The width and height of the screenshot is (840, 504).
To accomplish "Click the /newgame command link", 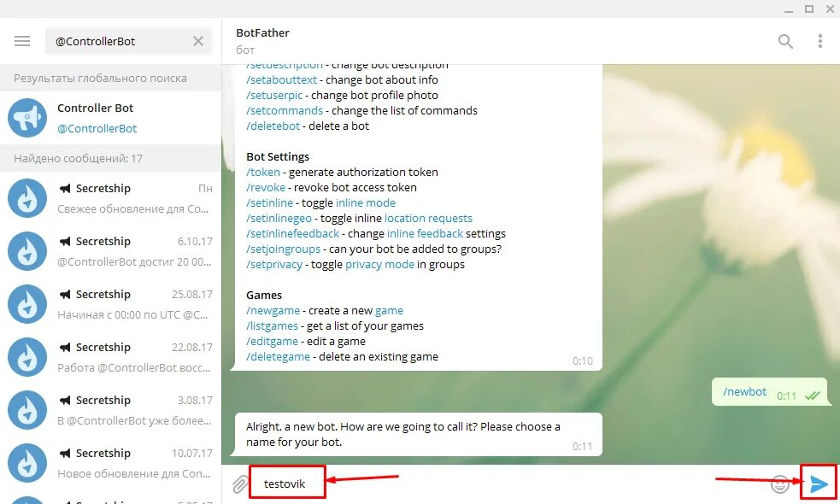I will coord(273,311).
